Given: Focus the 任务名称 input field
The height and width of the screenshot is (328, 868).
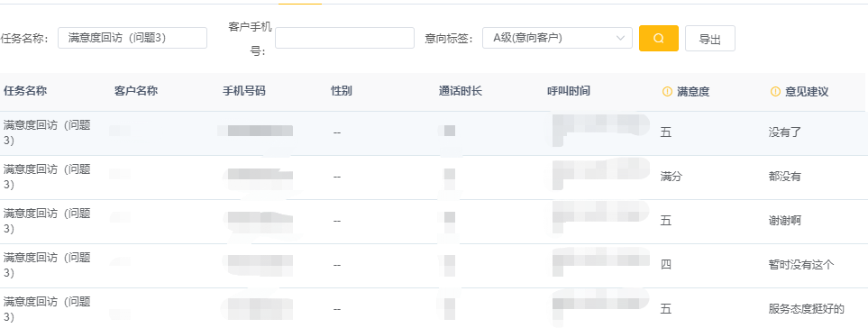Looking at the screenshot, I should click(x=132, y=38).
